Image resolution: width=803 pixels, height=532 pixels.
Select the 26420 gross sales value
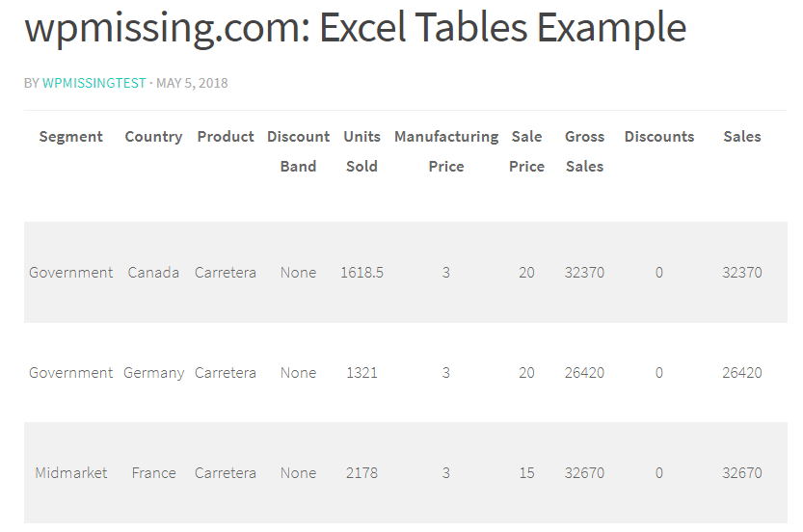[x=584, y=373]
